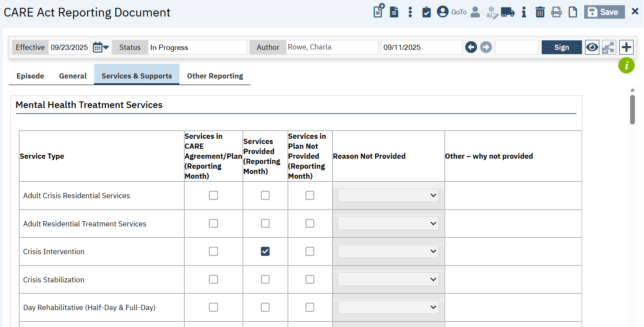Click the green information help bubble

[626, 65]
